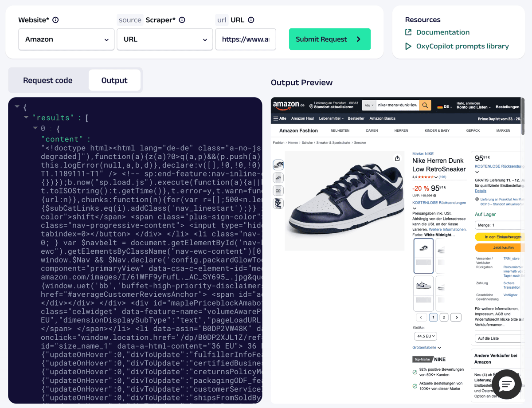Click the main Nike Dunk product image

click(344, 201)
